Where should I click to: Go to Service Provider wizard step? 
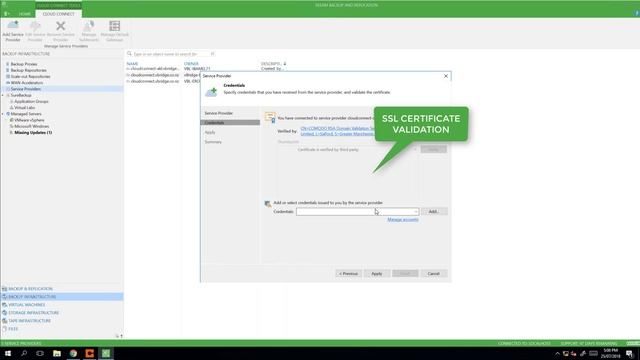tap(218, 113)
